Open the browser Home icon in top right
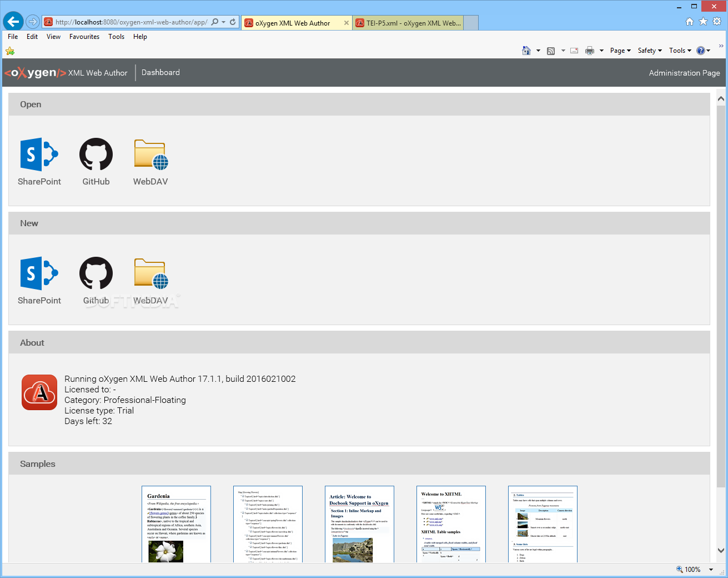 pos(690,21)
